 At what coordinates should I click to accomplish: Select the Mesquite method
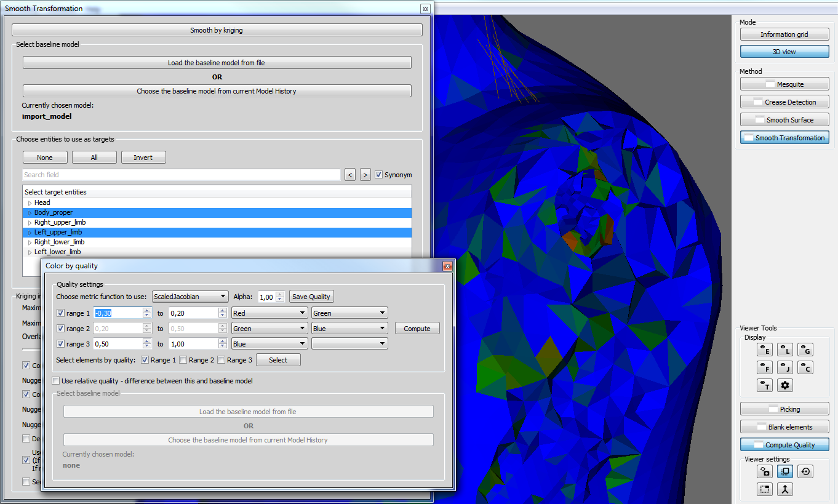tap(784, 84)
